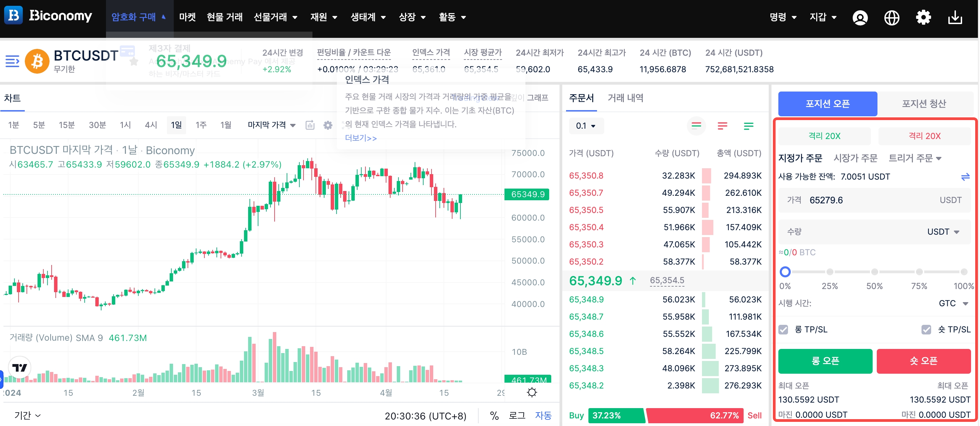Open the 수량 USDT unit dropdown
980x426 pixels.
pyautogui.click(x=943, y=232)
